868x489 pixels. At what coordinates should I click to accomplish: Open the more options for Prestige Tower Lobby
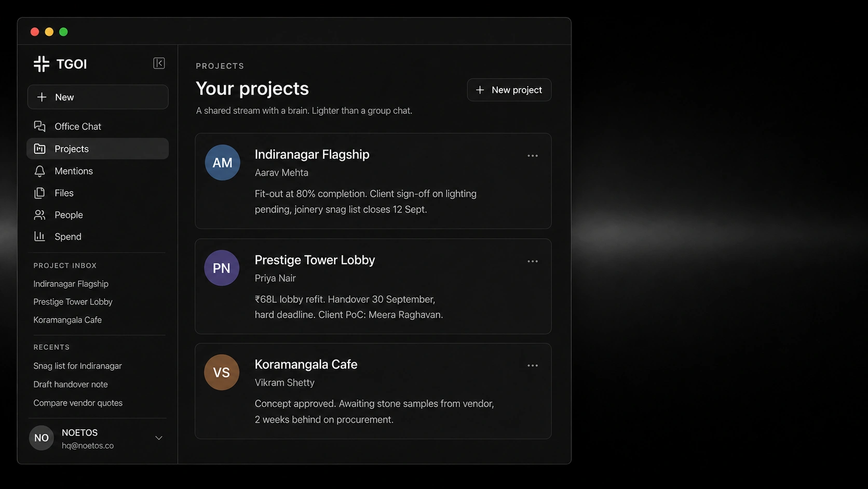533,261
